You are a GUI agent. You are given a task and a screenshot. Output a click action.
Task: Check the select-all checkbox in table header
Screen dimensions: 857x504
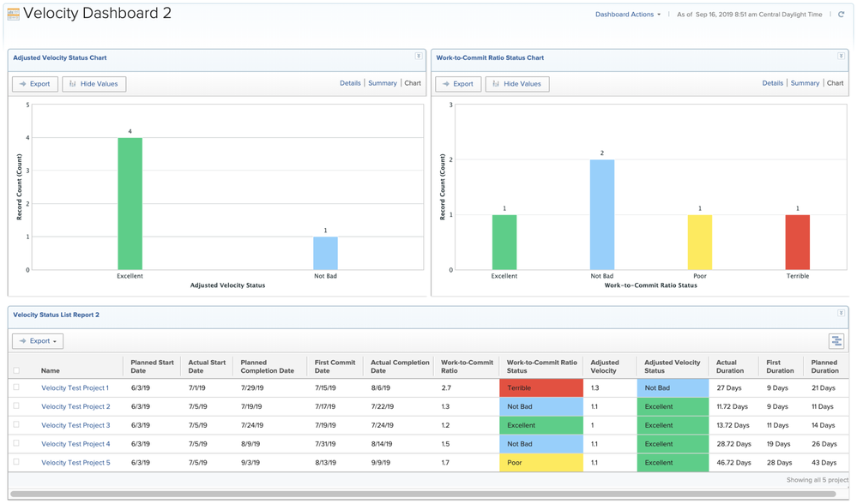16,371
